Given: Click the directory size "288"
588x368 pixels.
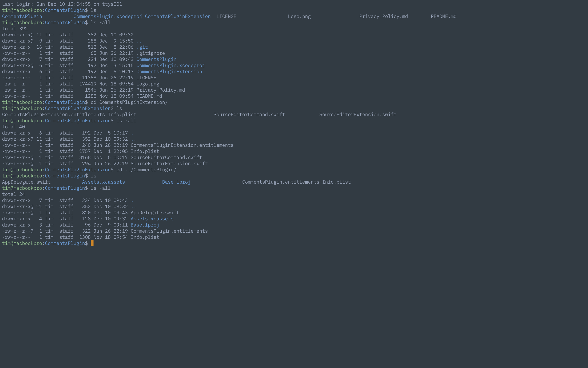Looking at the screenshot, I should pyautogui.click(x=92, y=41).
